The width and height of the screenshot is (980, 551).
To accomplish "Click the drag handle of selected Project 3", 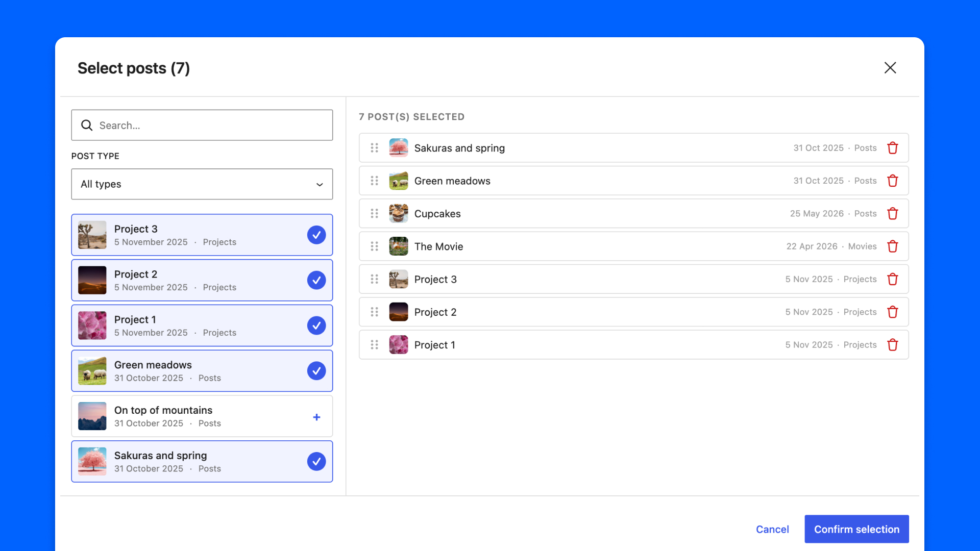I will pos(374,279).
